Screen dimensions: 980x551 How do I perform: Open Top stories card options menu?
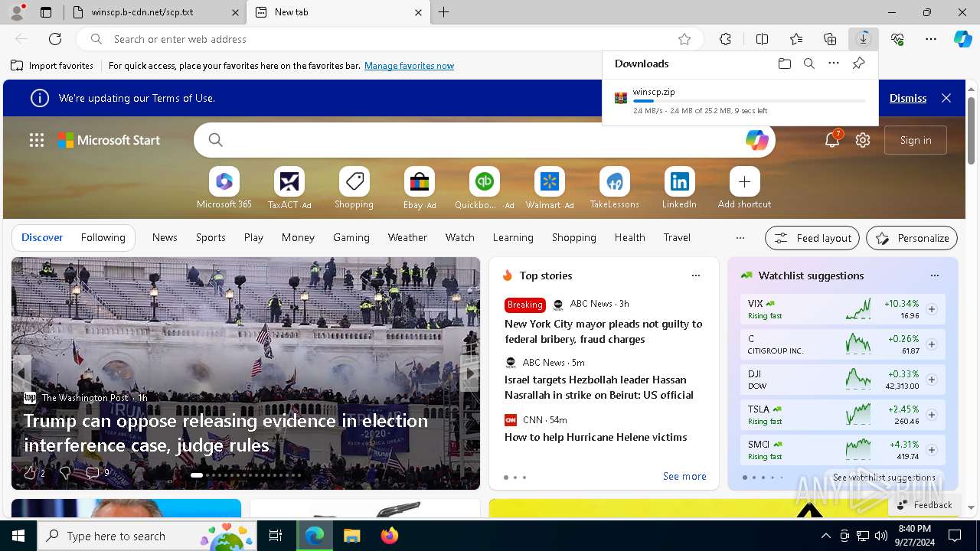(x=695, y=275)
